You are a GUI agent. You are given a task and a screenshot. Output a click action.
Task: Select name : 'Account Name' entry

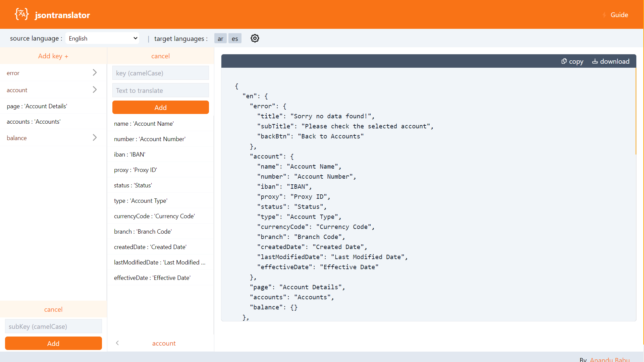[x=160, y=123]
